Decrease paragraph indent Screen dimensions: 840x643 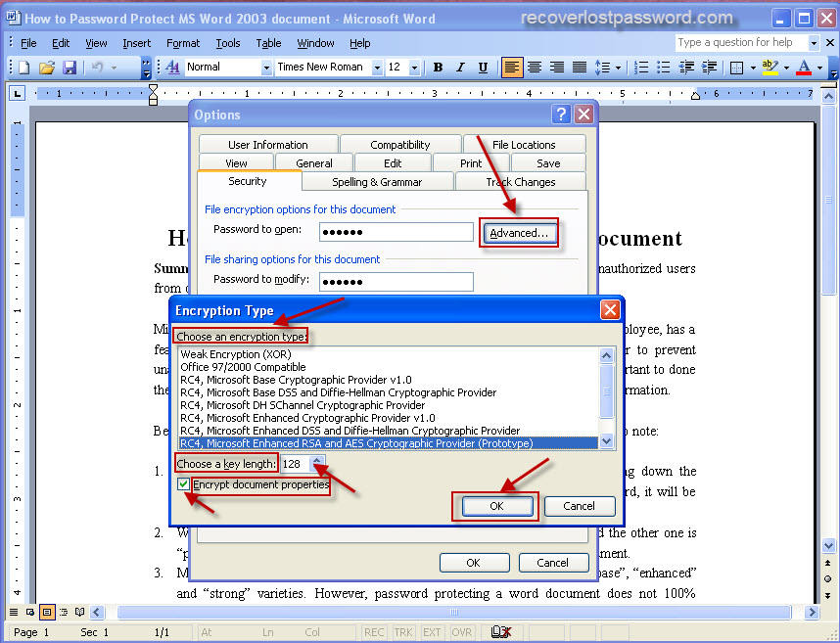click(686, 68)
